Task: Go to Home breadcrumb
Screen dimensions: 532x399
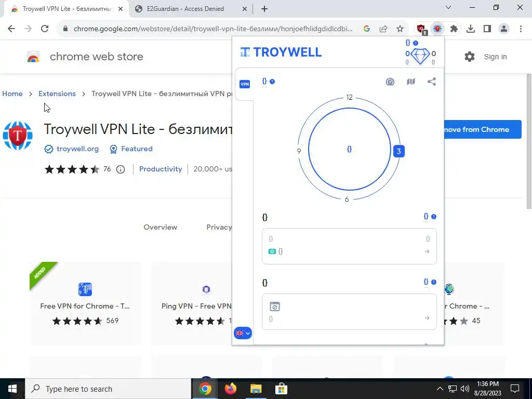Action: (x=12, y=94)
